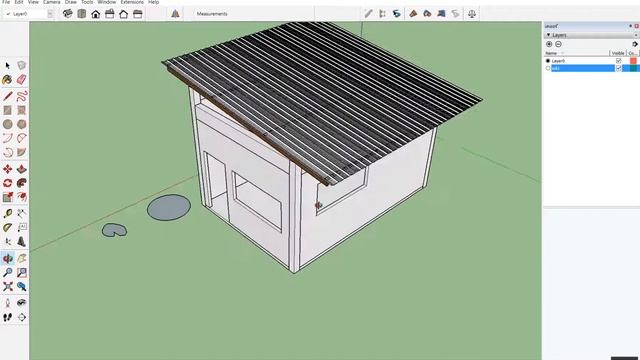The height and width of the screenshot is (360, 640).
Task: Select the Zoom magnifier tool
Action: 7,272
